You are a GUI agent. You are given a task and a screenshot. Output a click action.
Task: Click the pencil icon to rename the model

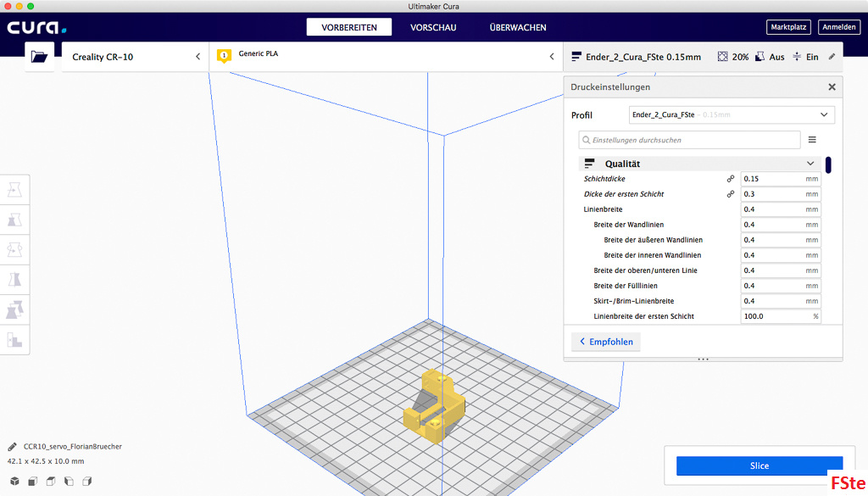coord(12,446)
